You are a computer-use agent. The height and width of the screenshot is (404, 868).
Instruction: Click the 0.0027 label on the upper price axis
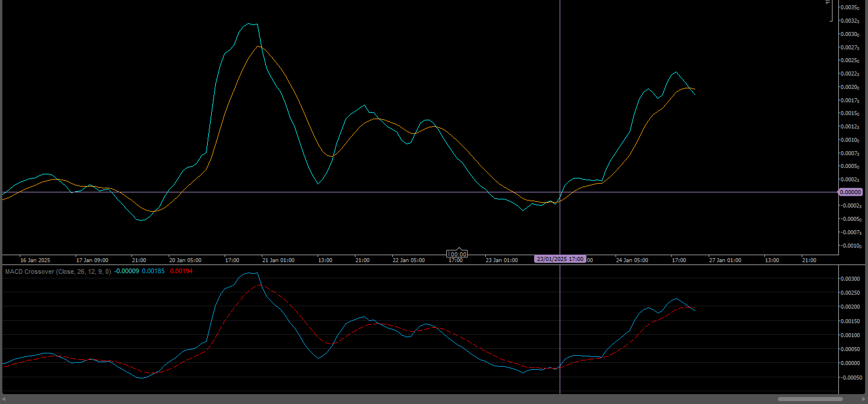tap(851, 48)
